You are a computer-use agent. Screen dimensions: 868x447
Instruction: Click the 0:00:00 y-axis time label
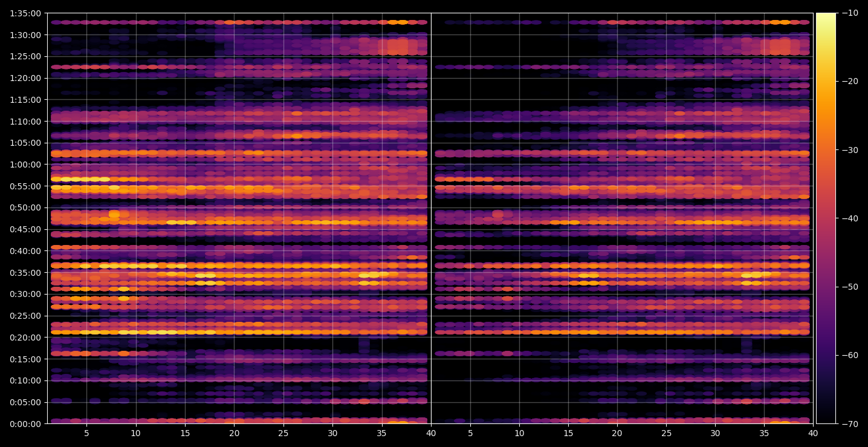pyautogui.click(x=25, y=424)
